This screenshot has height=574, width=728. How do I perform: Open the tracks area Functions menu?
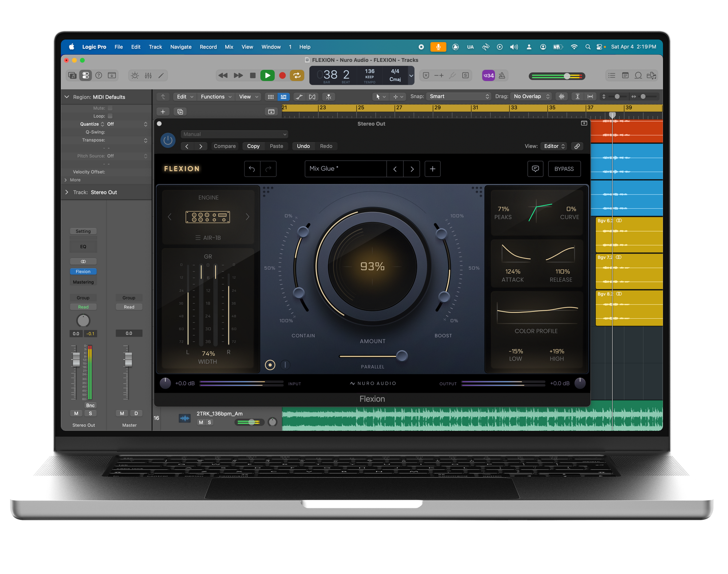coord(216,97)
